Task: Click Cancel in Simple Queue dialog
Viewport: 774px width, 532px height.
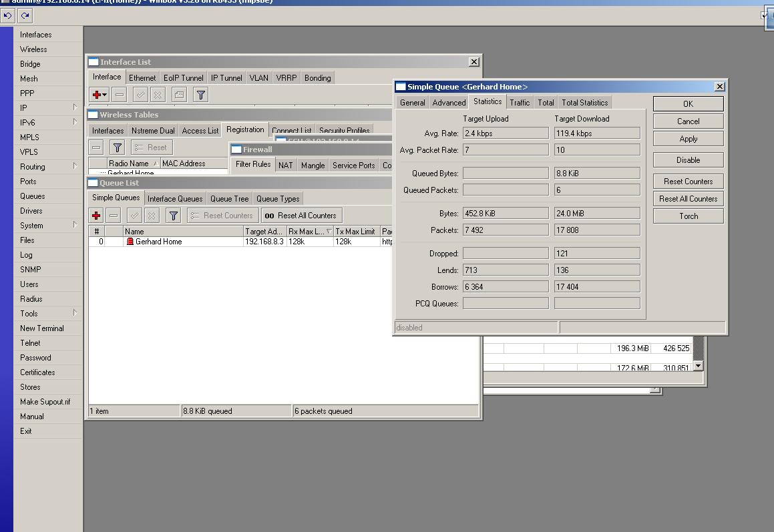Action: tap(688, 121)
